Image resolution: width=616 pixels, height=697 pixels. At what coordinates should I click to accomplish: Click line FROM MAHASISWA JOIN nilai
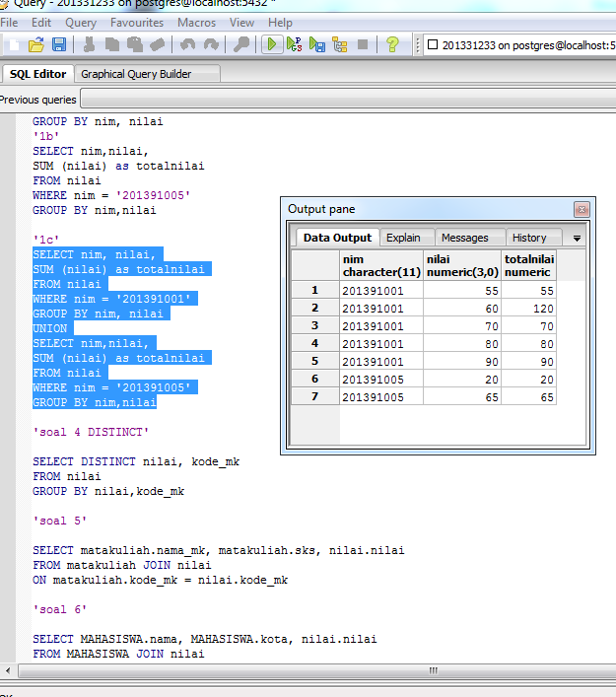[118, 654]
